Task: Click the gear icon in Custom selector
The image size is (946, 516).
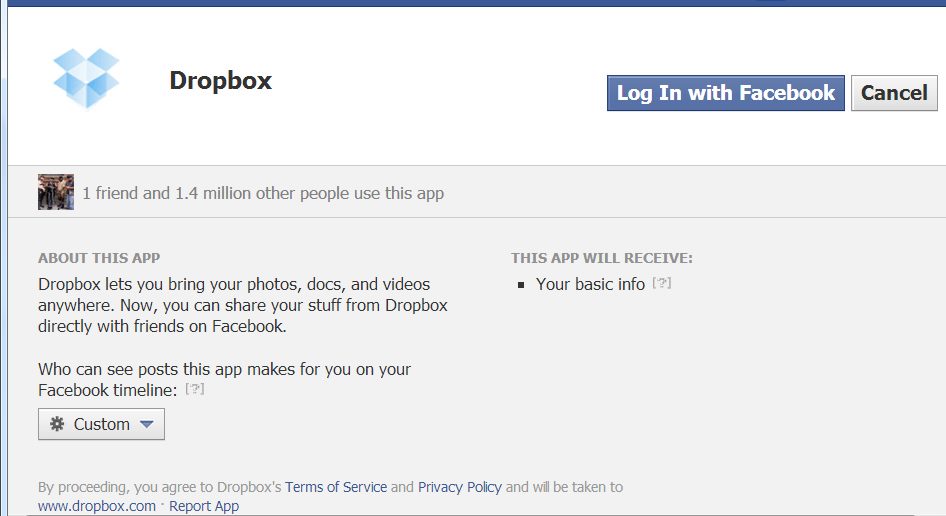Action: (x=57, y=424)
